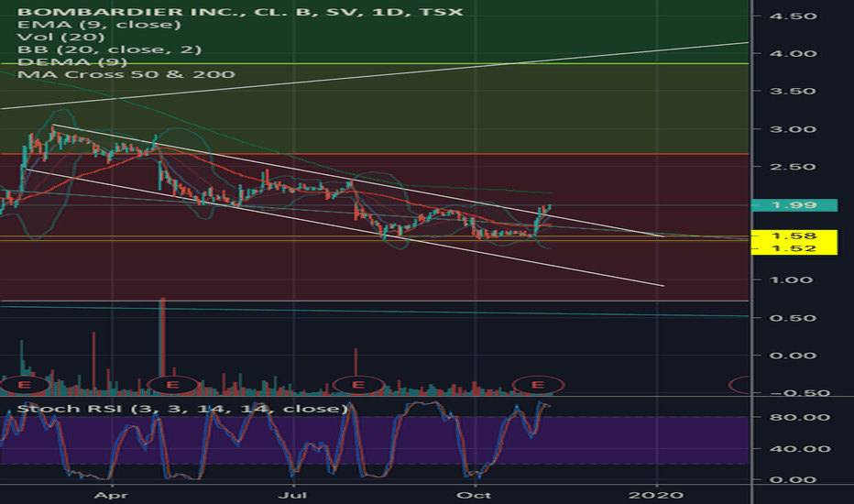Screen dimensions: 854x504
Task: Click the 2.50 price axis value
Action: click(793, 167)
